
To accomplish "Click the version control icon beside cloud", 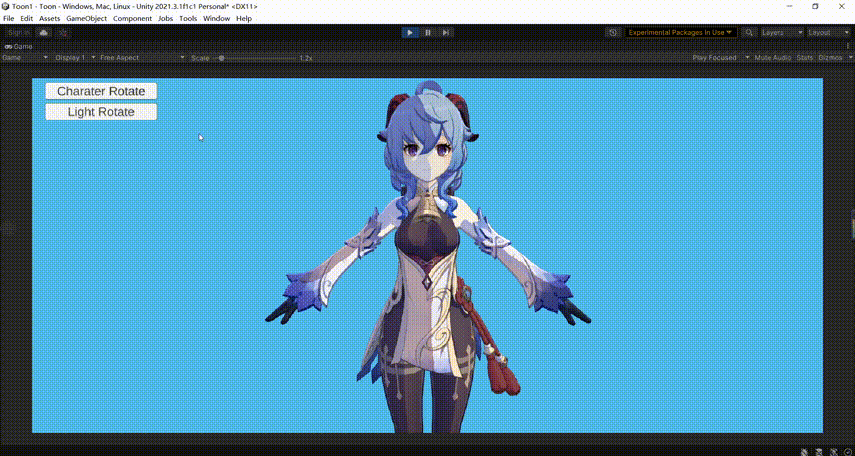I will (63, 32).
